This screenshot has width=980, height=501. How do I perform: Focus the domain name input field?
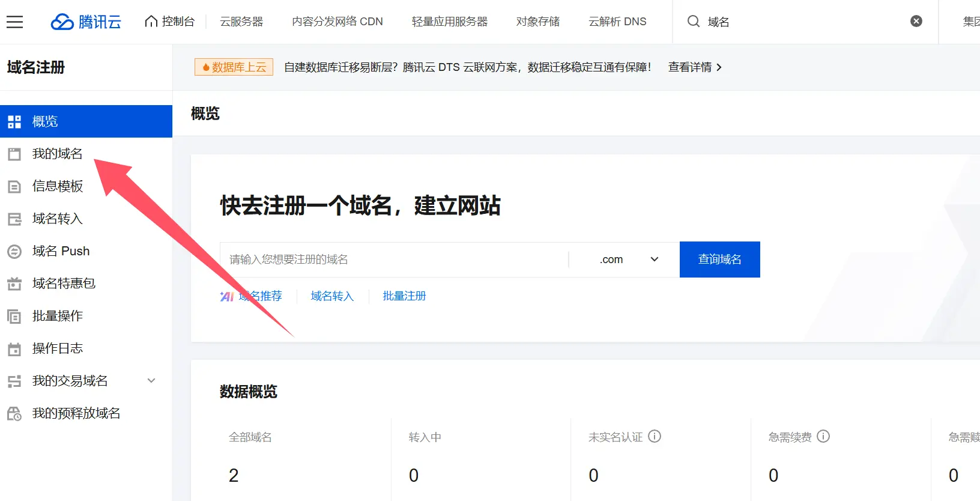[x=394, y=260]
